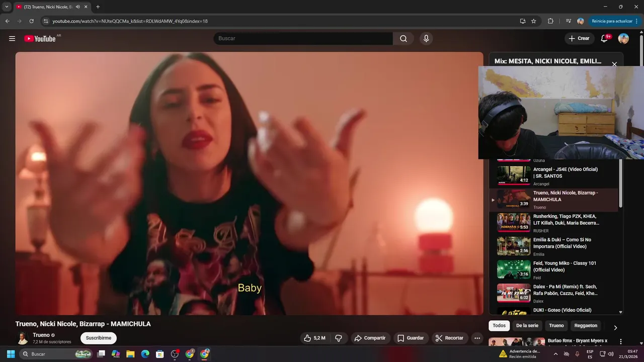Screen dimensions: 644x362
Task: Start voice search with microphone icon
Action: click(426, 39)
